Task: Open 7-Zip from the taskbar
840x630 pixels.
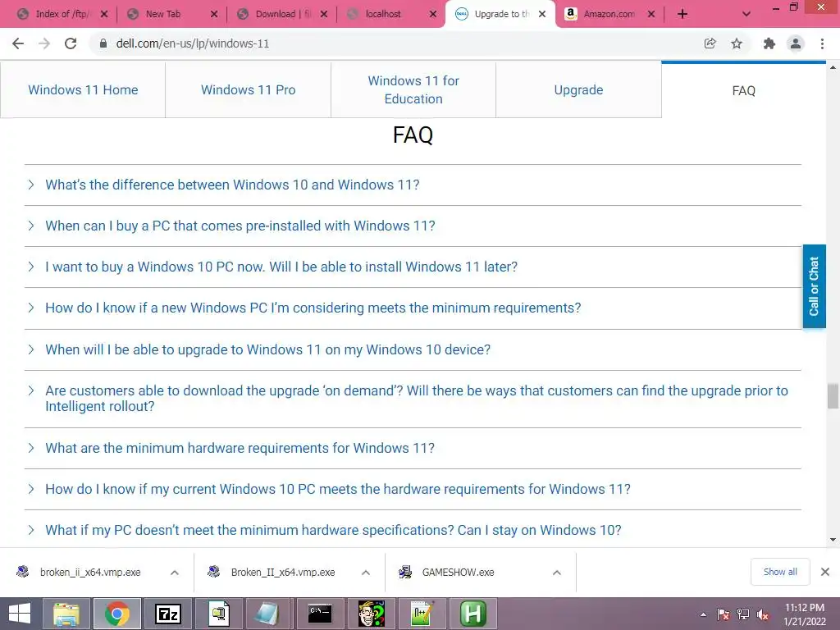Action: [167, 614]
